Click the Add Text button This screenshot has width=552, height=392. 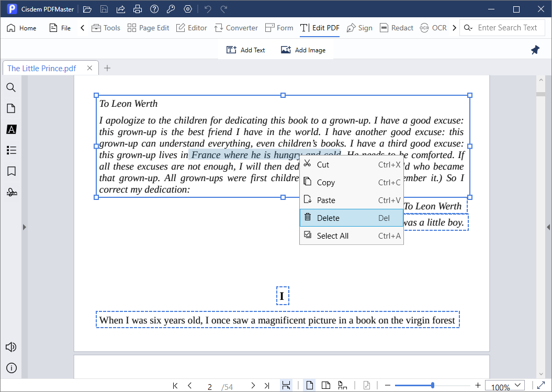[x=245, y=50]
